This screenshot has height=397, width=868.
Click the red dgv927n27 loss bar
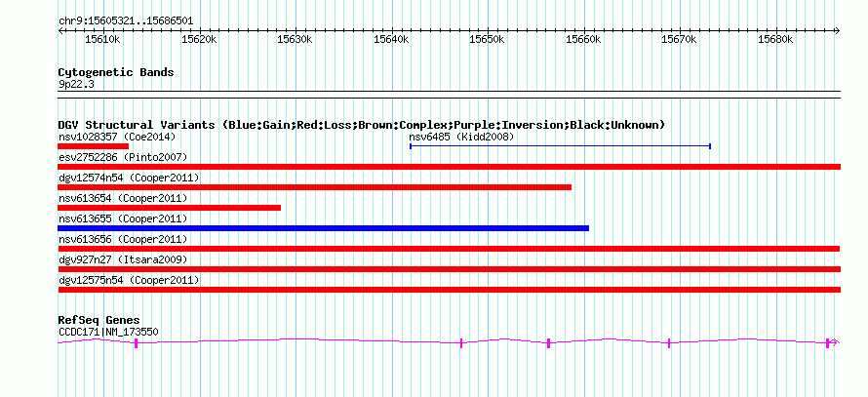(x=449, y=269)
